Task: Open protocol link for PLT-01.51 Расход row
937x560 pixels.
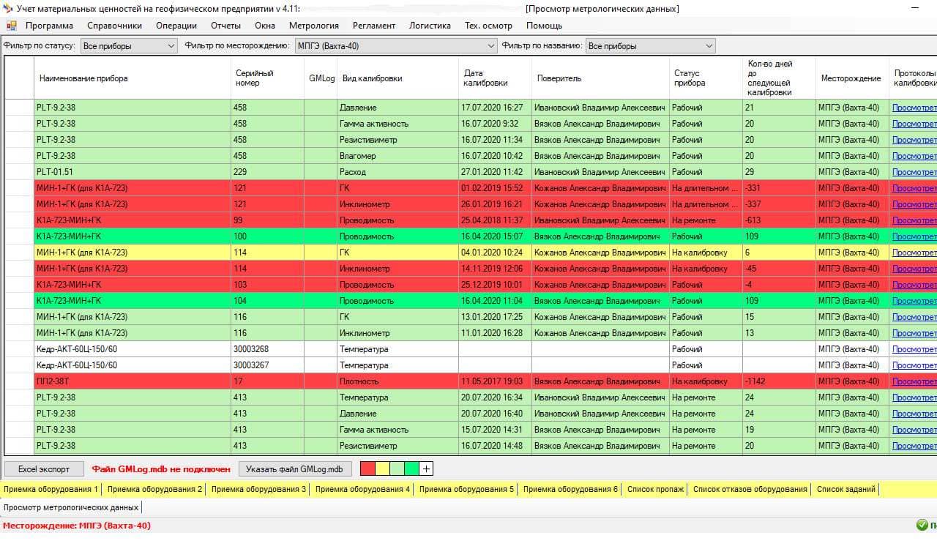Action: pyautogui.click(x=914, y=172)
